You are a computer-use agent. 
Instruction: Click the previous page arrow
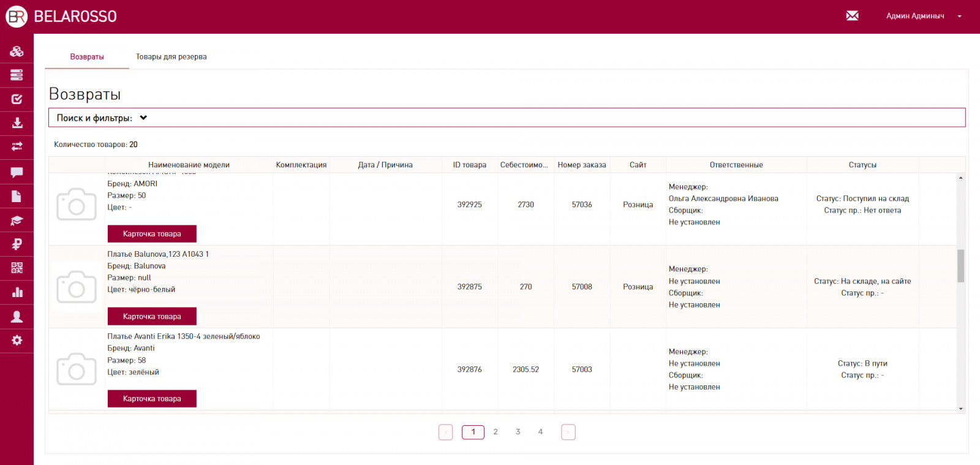coord(446,432)
